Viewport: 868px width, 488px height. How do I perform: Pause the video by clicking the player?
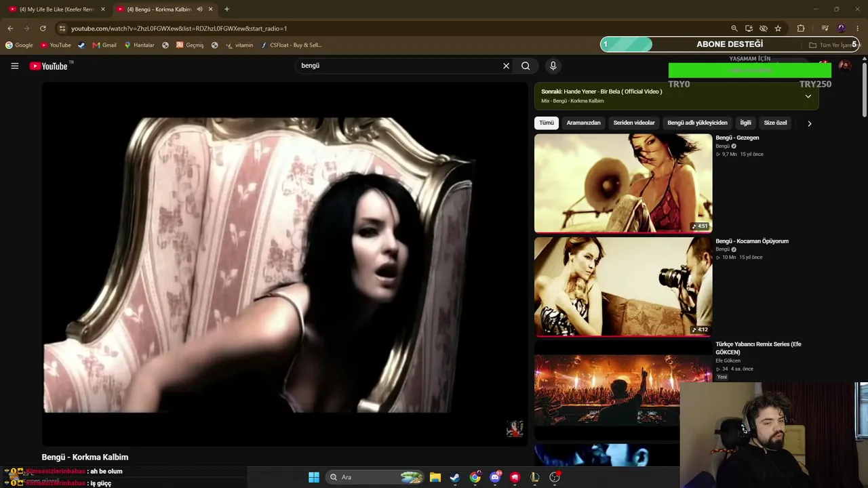(285, 264)
